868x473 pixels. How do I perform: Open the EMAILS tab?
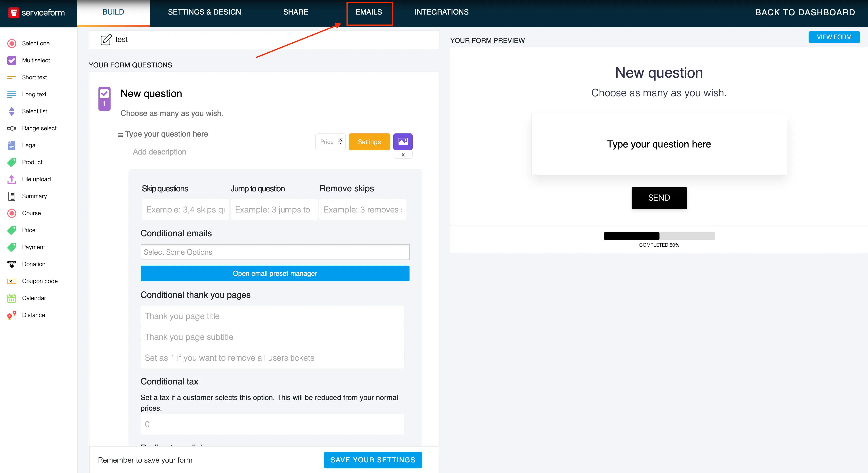click(x=369, y=12)
